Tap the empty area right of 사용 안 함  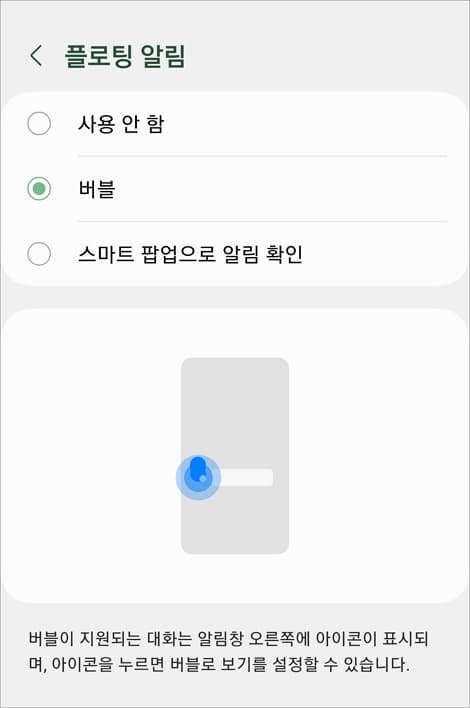(307, 124)
